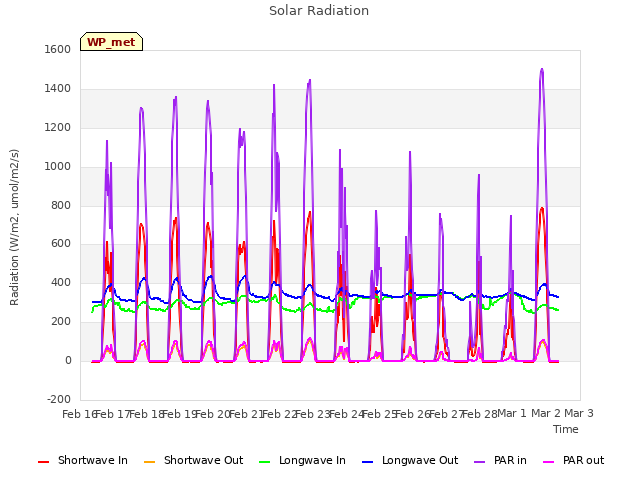Toggle the Shortwave Out legend label
The height and width of the screenshot is (480, 640).
click(x=203, y=460)
